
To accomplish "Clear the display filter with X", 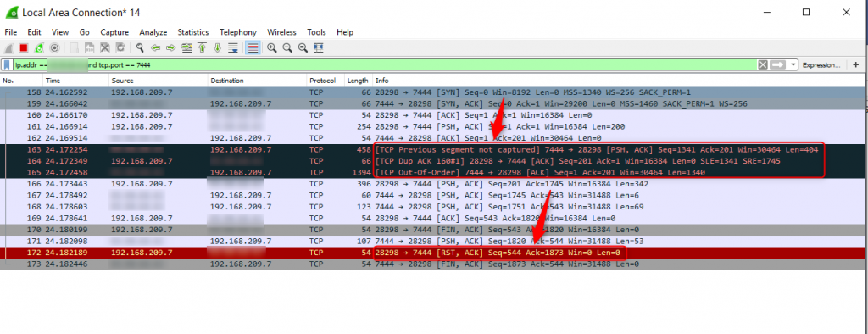I will point(763,64).
